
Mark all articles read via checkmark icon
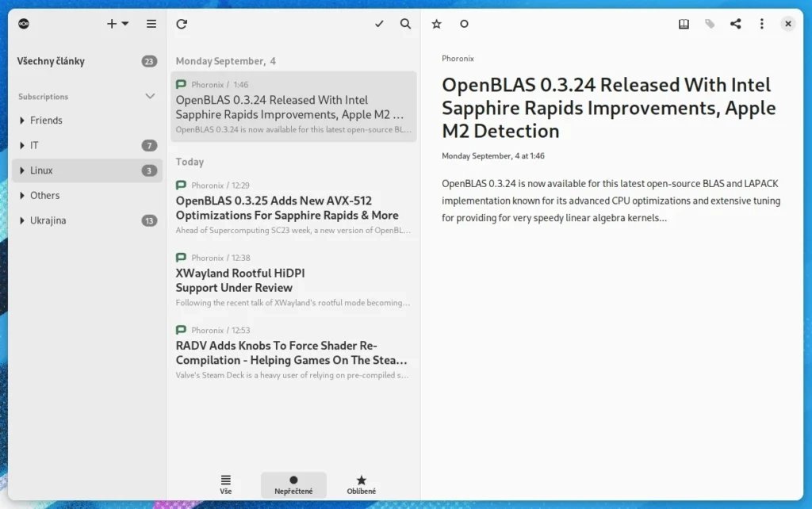379,24
